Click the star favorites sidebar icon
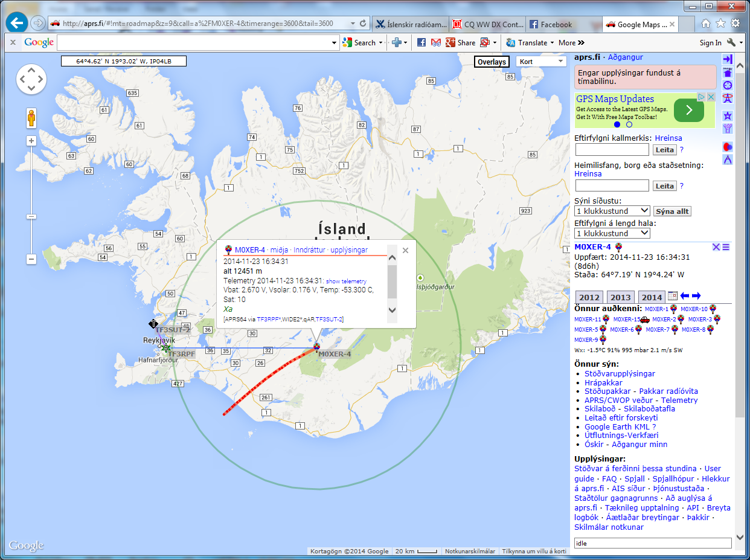750x560 pixels. pyautogui.click(x=728, y=115)
